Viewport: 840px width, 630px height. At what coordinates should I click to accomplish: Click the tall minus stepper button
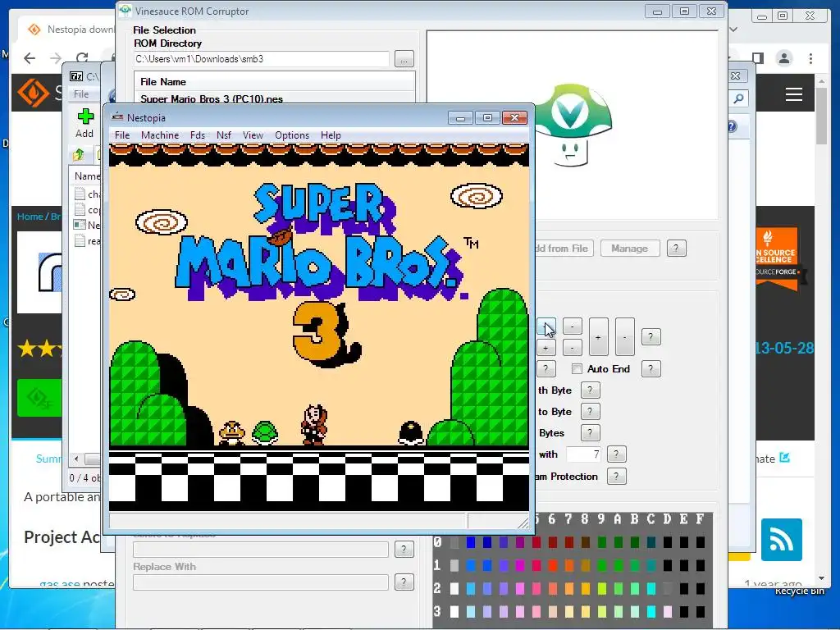pyautogui.click(x=624, y=337)
